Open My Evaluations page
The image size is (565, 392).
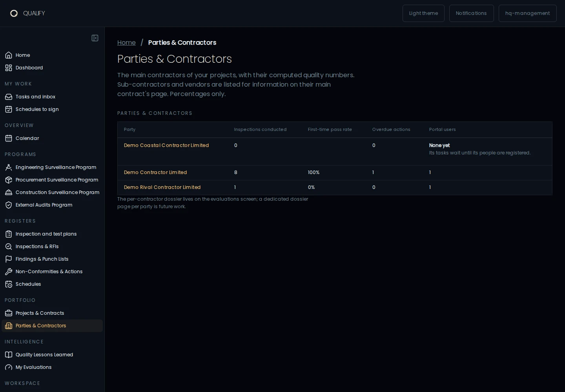(52, 367)
